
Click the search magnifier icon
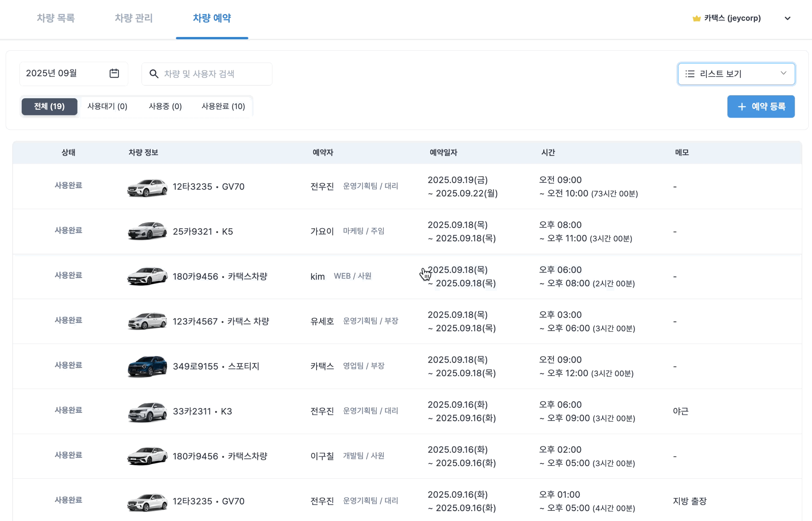154,74
